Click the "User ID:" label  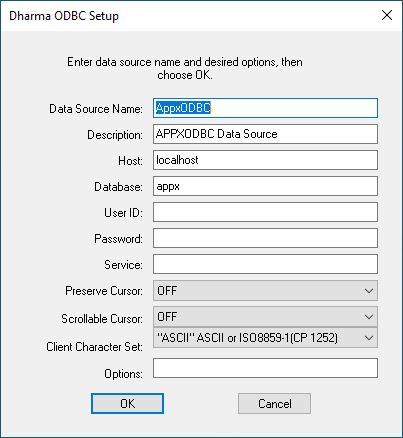123,213
